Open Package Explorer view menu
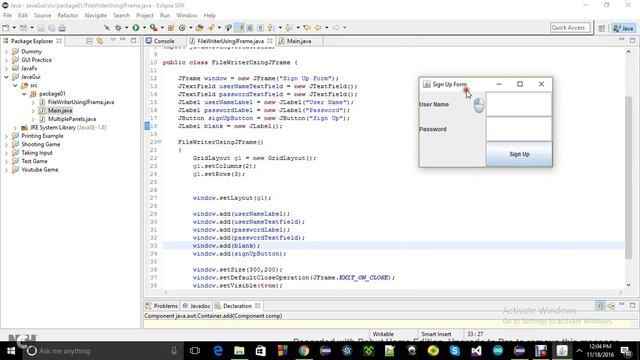 pos(113,40)
